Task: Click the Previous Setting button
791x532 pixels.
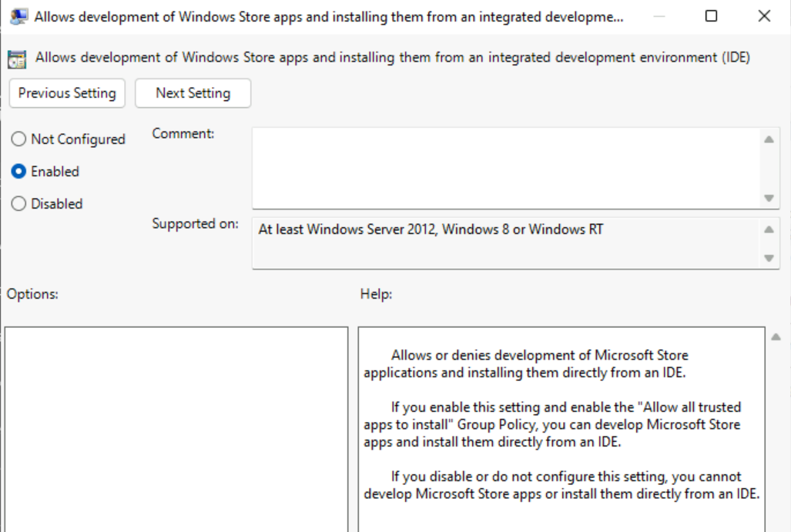Action: [67, 93]
